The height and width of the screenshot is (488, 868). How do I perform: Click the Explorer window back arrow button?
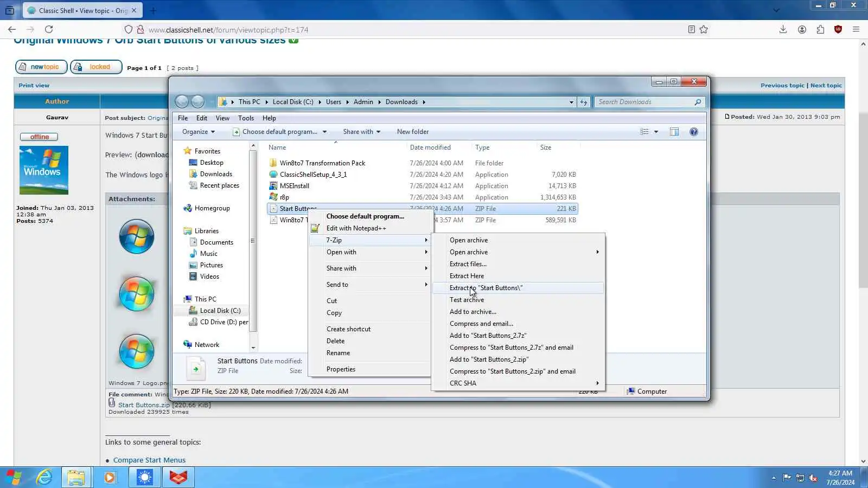(x=182, y=101)
